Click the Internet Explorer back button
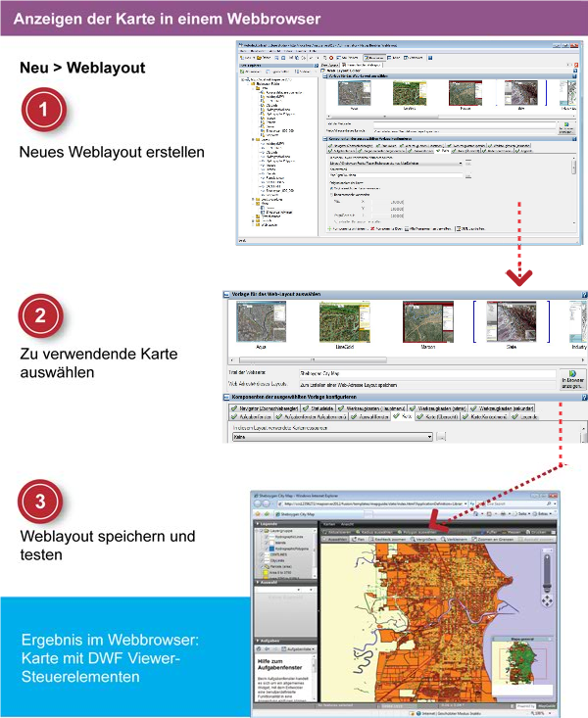 click(258, 503)
